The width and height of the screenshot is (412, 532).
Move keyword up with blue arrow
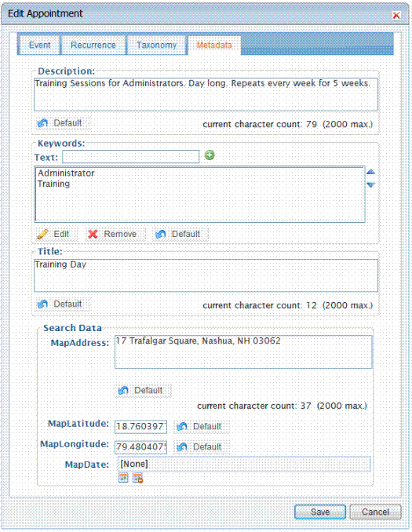[370, 172]
